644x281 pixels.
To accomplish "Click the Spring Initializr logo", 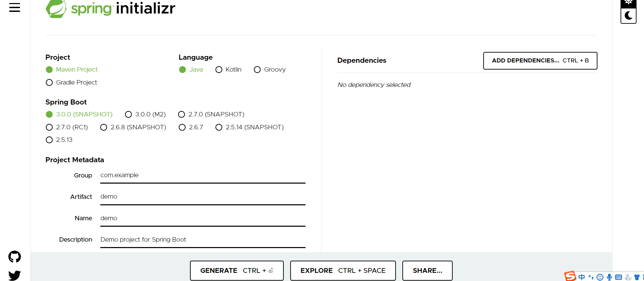I will [x=110, y=8].
